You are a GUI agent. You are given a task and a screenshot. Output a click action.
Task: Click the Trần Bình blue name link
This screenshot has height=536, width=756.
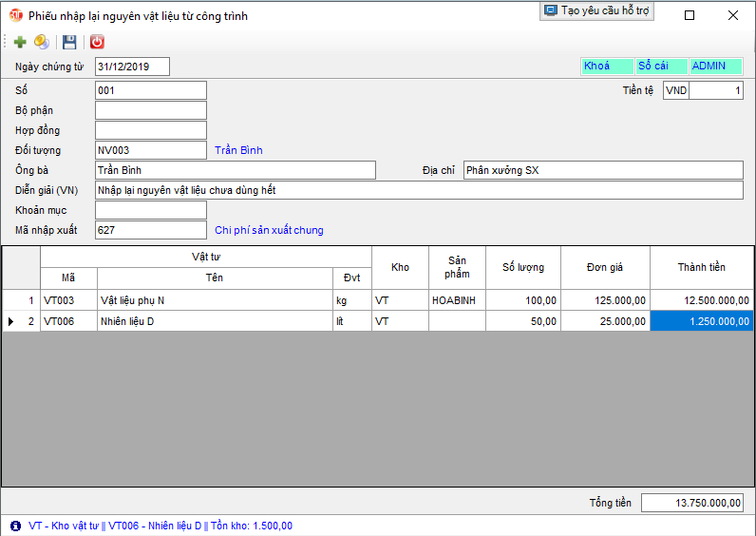238,150
